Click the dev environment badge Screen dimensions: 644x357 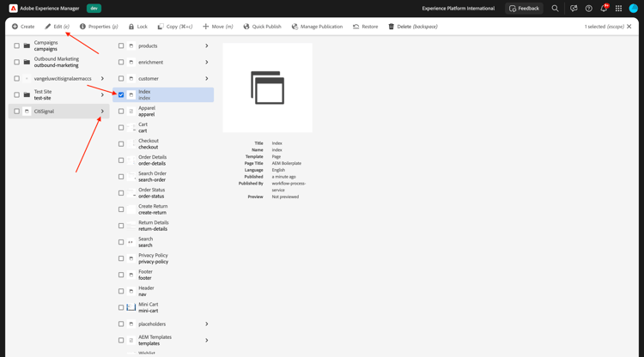pyautogui.click(x=94, y=9)
